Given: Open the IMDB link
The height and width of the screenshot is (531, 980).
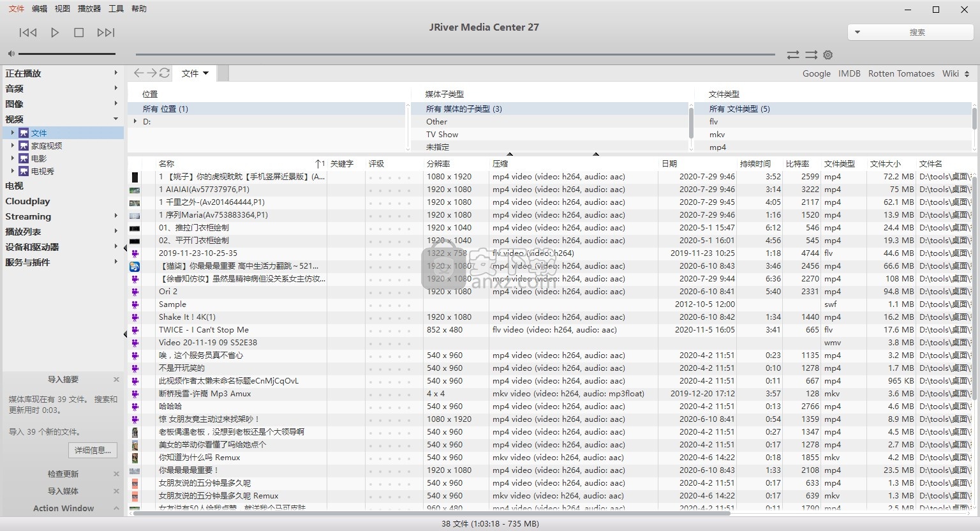Looking at the screenshot, I should click(849, 73).
